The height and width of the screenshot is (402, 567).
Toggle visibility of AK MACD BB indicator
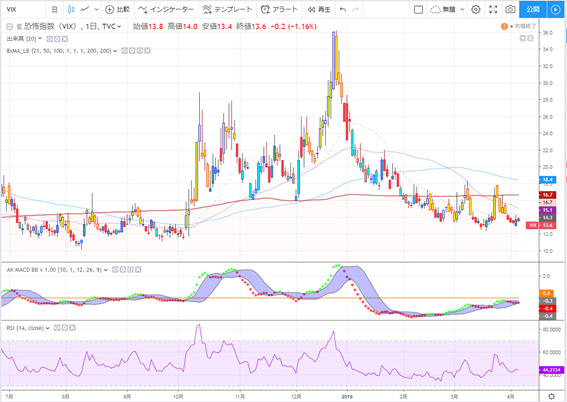(115, 270)
